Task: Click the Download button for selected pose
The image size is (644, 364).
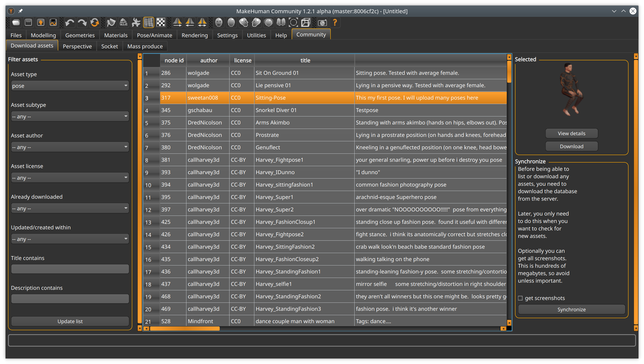Action: (571, 146)
